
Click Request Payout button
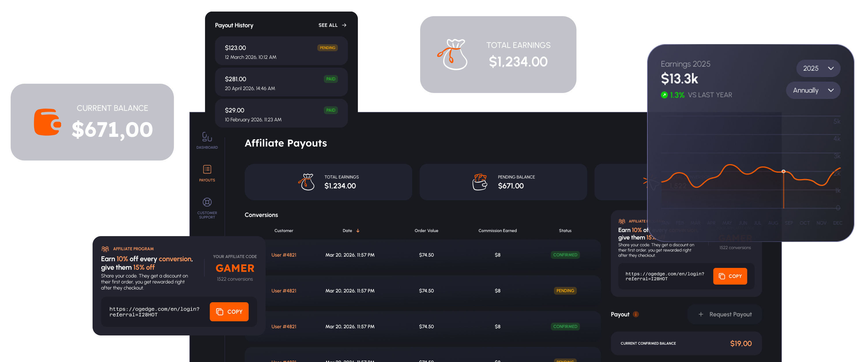(724, 314)
